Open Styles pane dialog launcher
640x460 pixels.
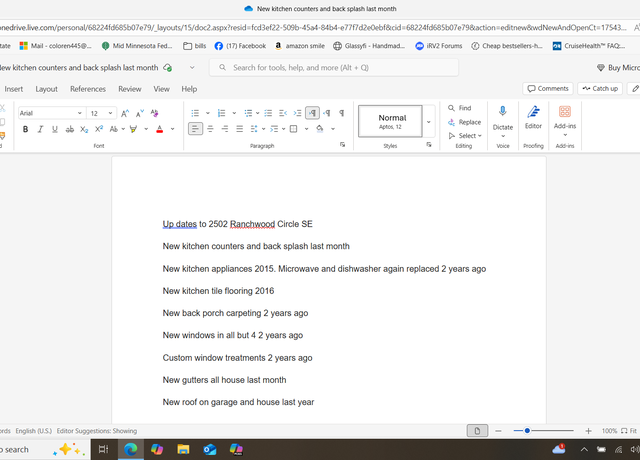[429, 144]
